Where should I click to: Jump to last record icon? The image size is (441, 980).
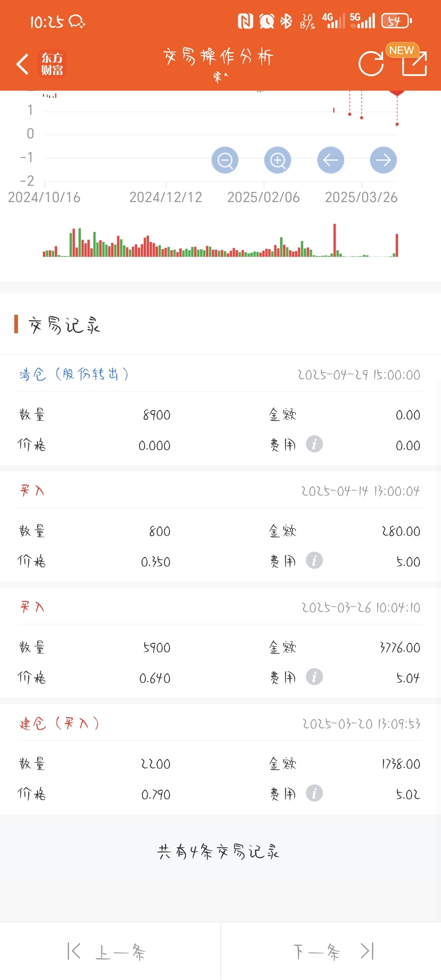coord(367,951)
